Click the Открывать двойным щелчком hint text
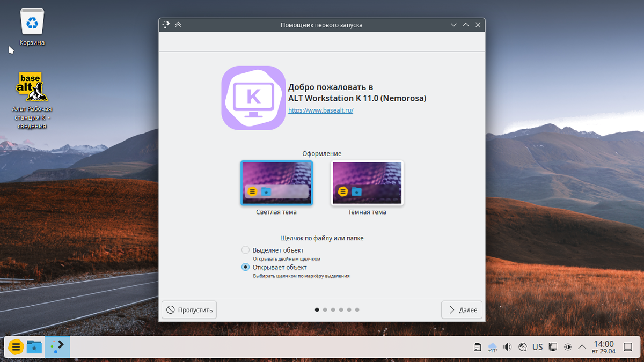This screenshot has height=362, width=644. [x=287, y=258]
